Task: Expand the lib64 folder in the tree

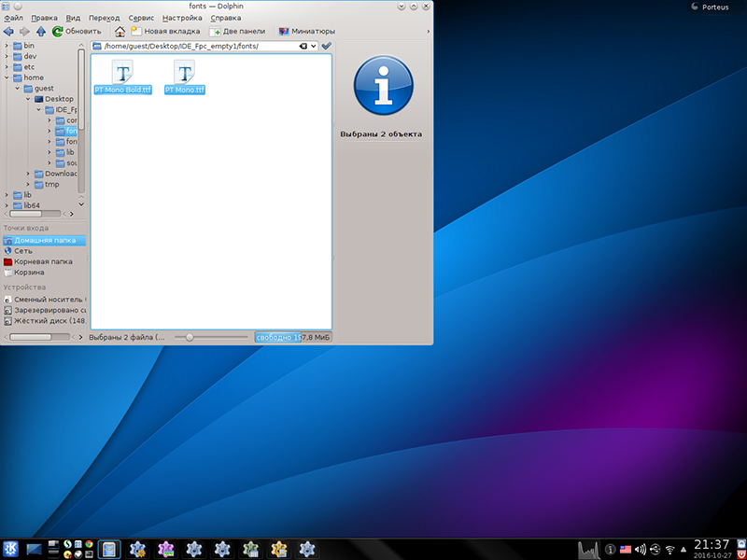Action: click(x=7, y=205)
